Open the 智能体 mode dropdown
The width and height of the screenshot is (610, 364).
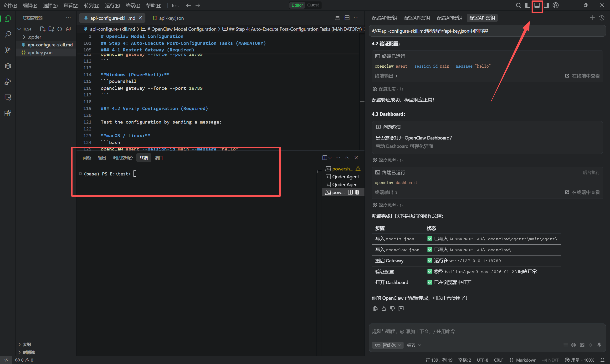tap(388, 345)
